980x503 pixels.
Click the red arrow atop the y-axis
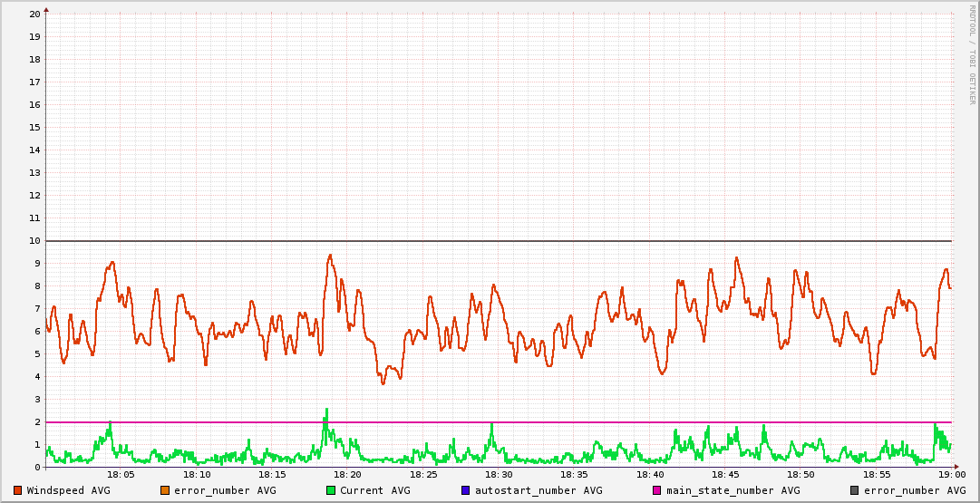[x=46, y=9]
